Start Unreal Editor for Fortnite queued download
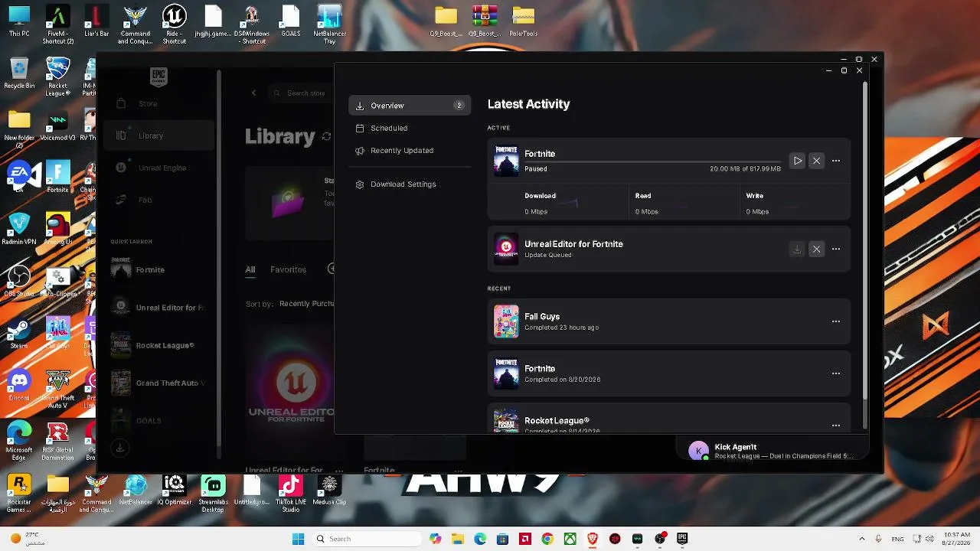The image size is (980, 551). (x=797, y=249)
